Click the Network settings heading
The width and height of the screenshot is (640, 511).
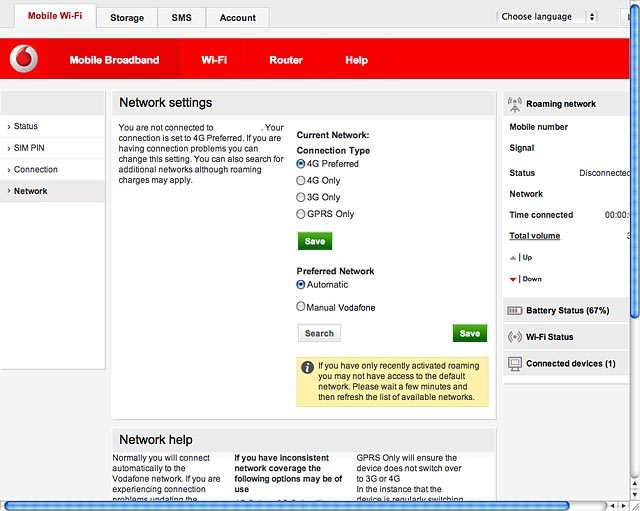166,103
